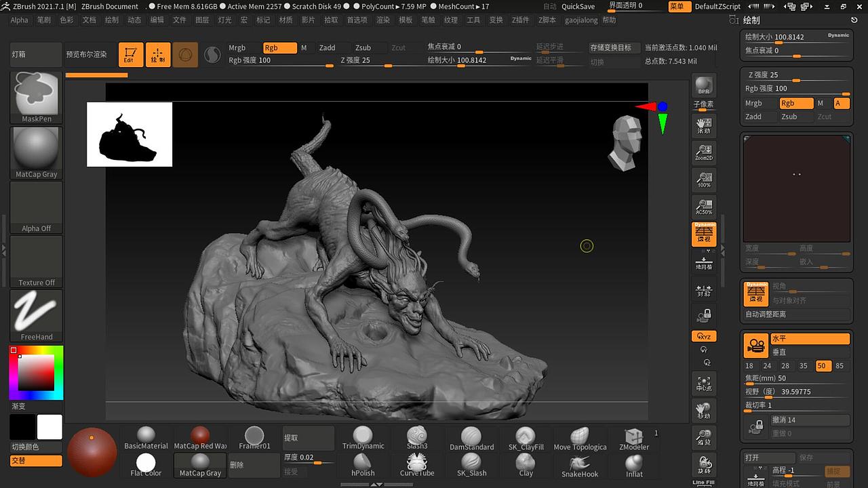Click the QuickSave button

click(x=578, y=6)
